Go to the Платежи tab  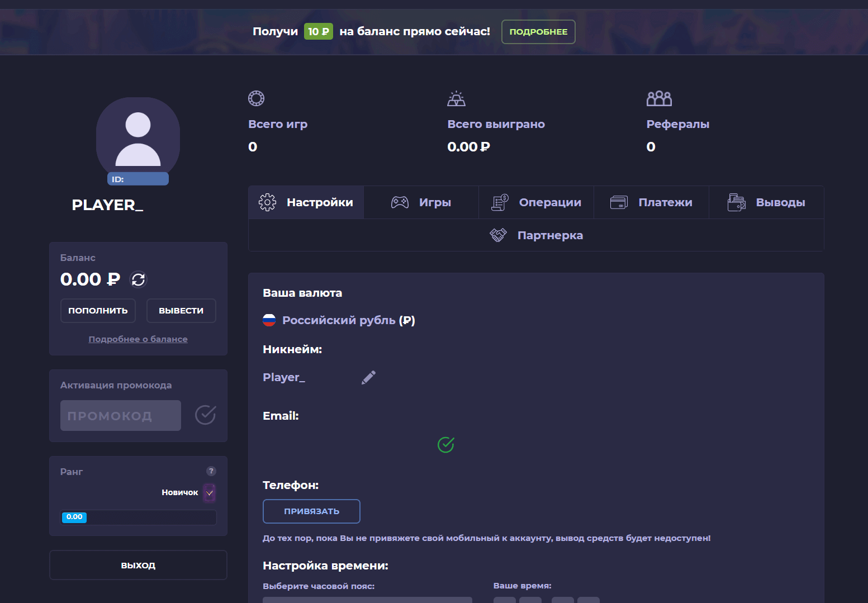[652, 202]
